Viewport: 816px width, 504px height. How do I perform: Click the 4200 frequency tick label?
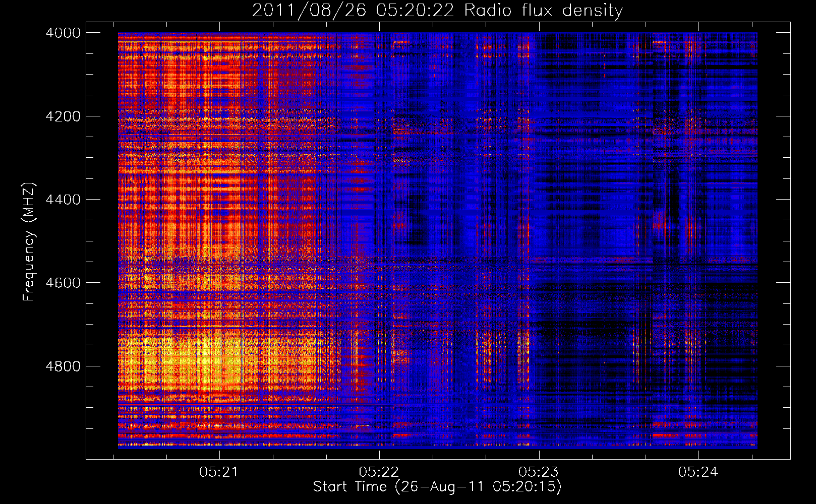[63, 116]
